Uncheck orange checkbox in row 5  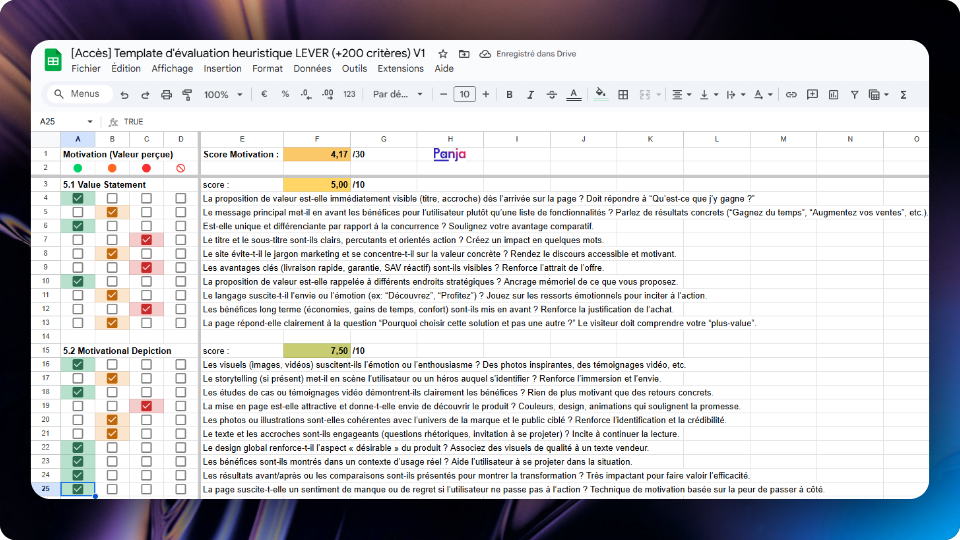(x=112, y=212)
